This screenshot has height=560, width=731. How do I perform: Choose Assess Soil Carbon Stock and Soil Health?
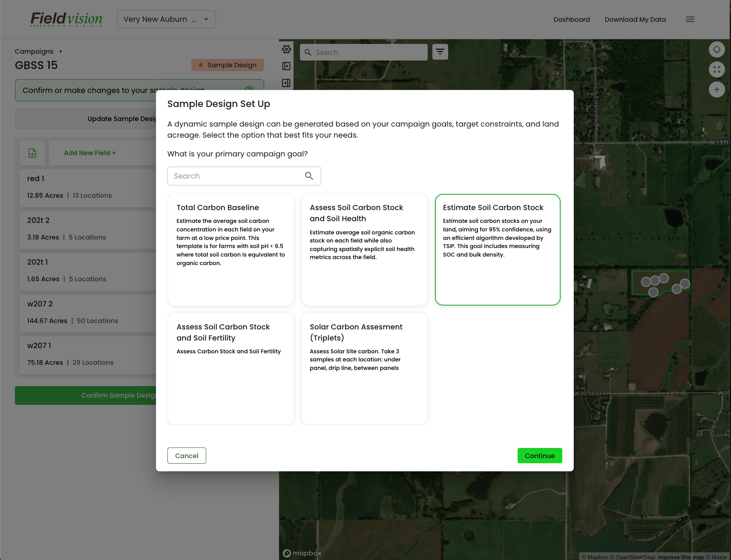click(364, 250)
